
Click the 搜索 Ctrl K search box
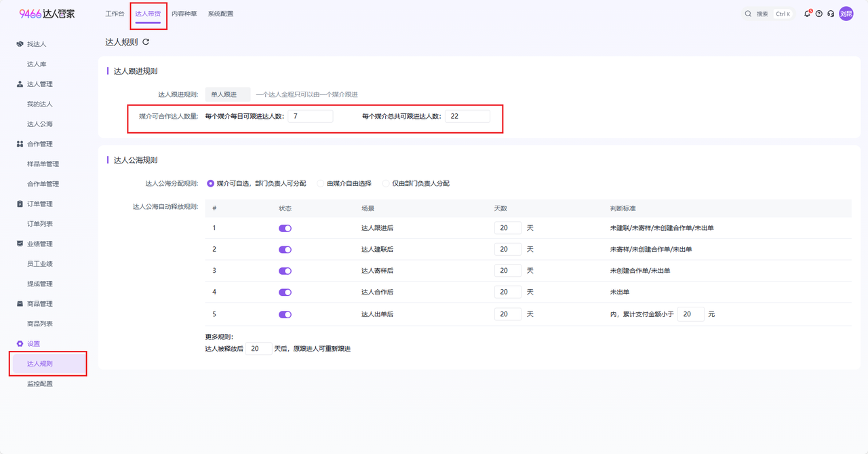tap(768, 14)
